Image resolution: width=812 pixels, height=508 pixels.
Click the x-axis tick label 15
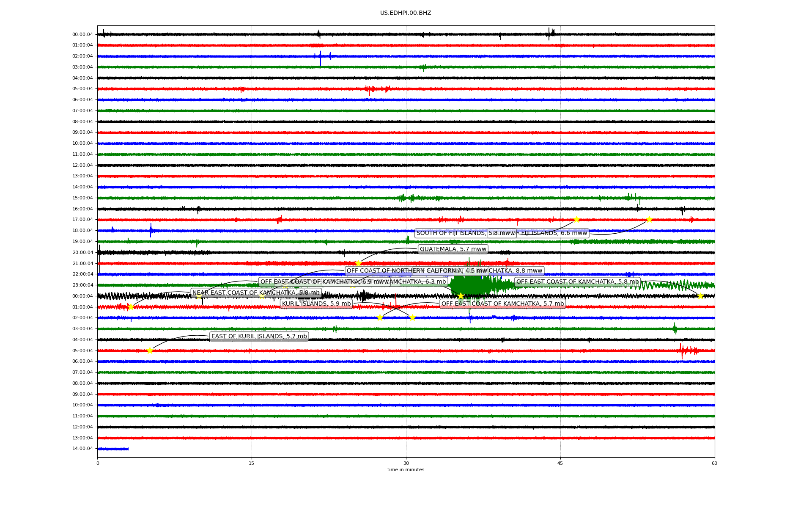pos(252,463)
